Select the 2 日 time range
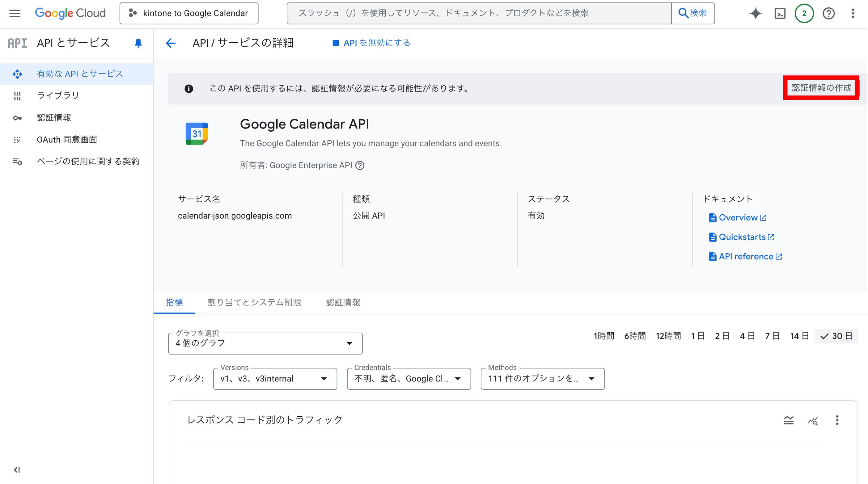868x484 pixels. pyautogui.click(x=722, y=336)
